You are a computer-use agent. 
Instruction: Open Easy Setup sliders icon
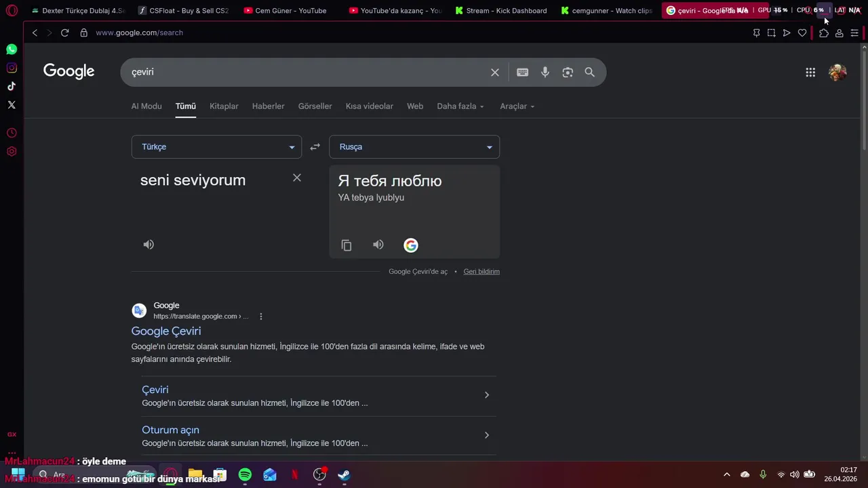point(854,33)
